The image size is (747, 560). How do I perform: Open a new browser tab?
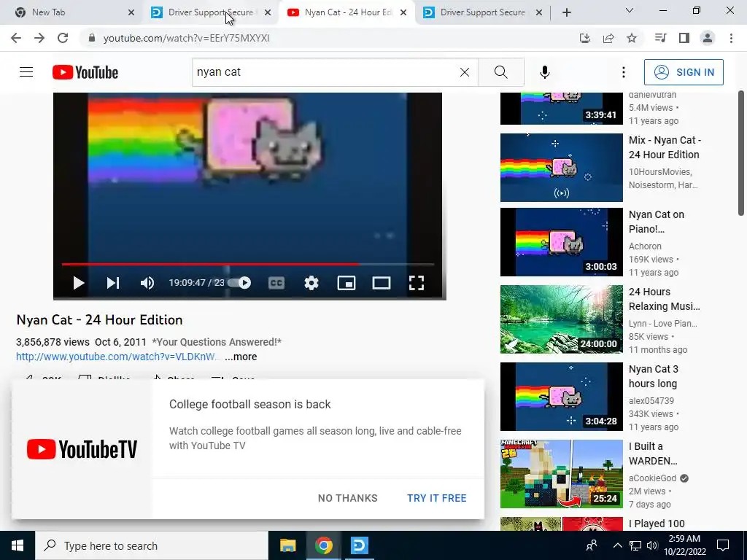pos(566,12)
